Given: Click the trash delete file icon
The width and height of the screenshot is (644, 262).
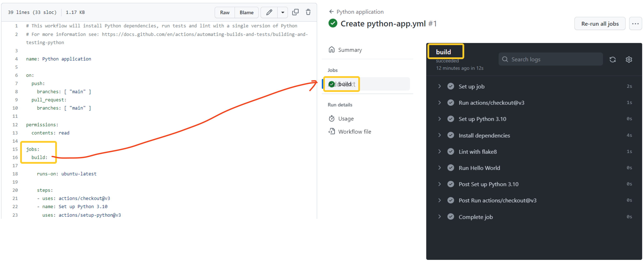Looking at the screenshot, I should point(308,12).
